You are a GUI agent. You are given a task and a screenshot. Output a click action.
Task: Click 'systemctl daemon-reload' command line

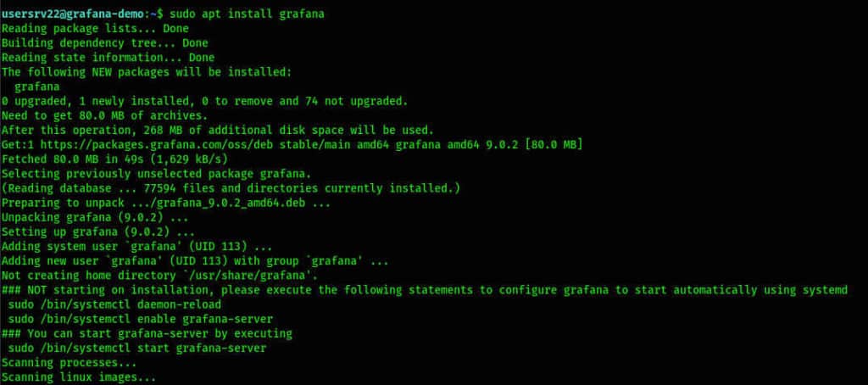[114, 304]
